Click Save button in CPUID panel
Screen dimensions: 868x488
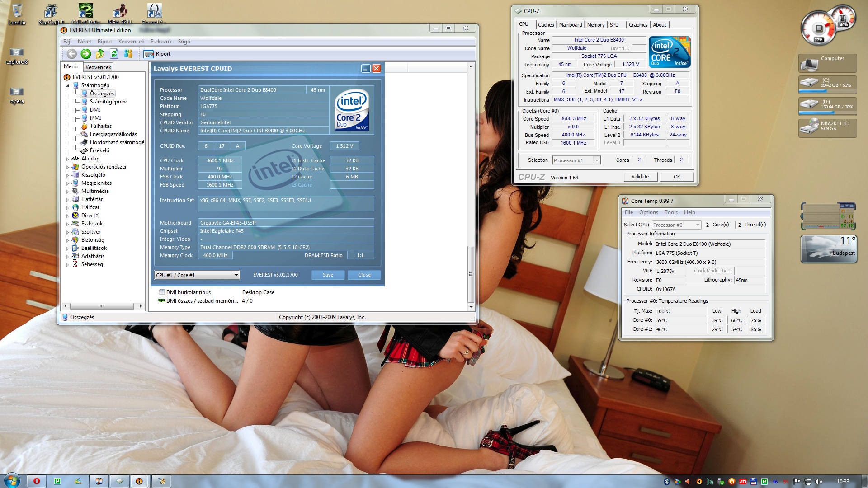coord(328,275)
